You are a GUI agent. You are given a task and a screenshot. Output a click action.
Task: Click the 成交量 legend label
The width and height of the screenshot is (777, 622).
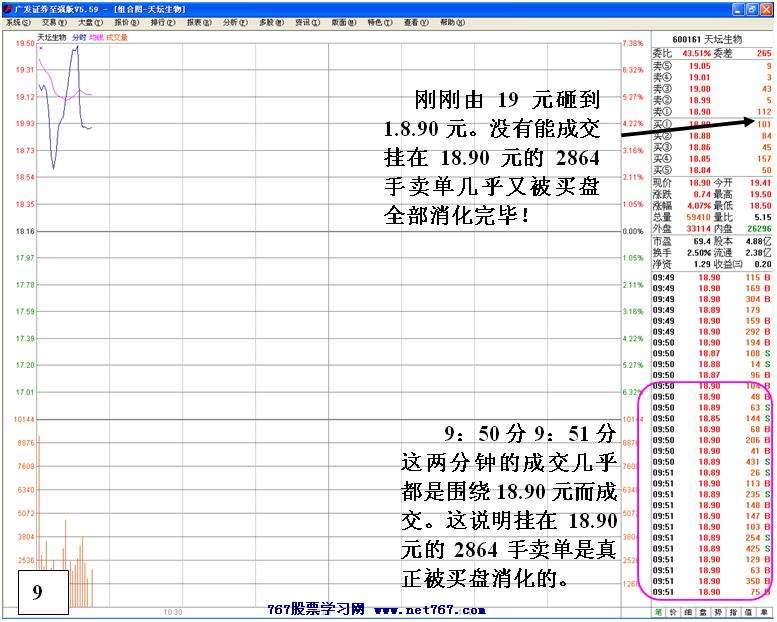coord(117,37)
